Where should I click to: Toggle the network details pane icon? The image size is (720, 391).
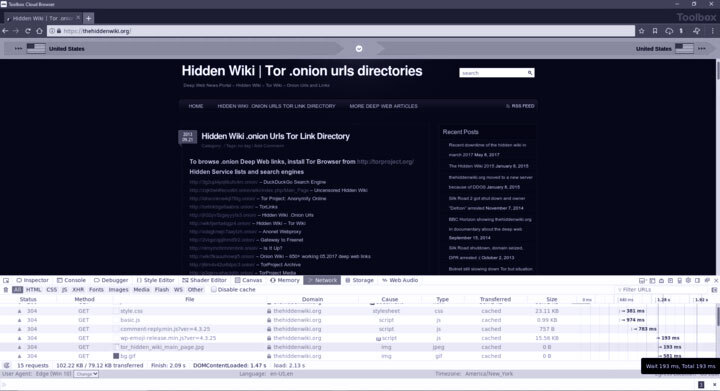[714, 290]
